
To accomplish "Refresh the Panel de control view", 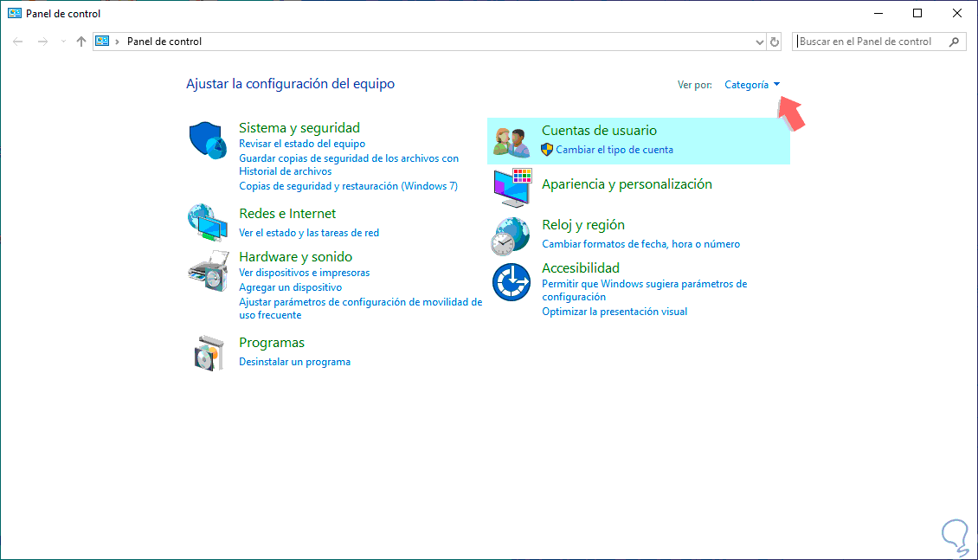I will point(775,42).
